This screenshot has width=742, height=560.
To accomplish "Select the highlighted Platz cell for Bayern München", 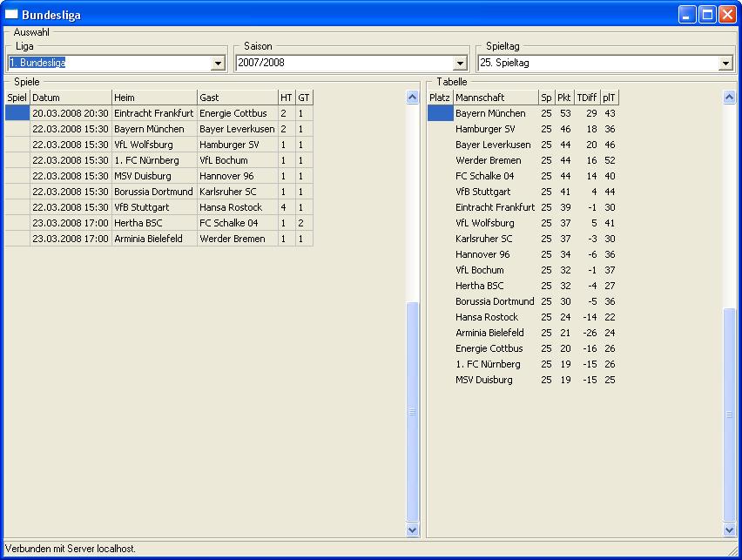I will click(x=440, y=113).
